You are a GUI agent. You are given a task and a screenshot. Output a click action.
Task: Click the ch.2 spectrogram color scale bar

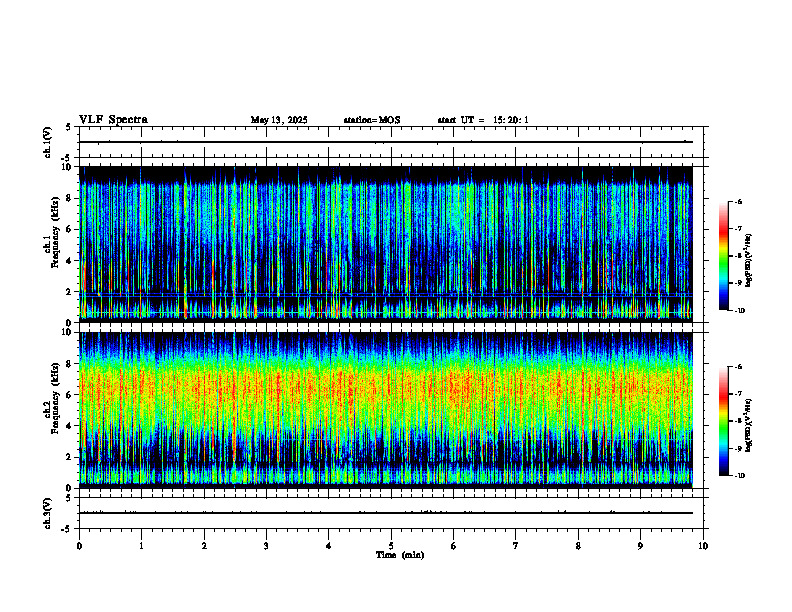click(724, 421)
